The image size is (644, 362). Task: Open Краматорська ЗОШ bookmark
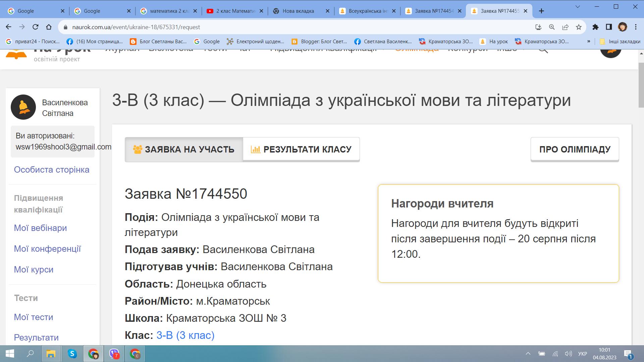446,42
